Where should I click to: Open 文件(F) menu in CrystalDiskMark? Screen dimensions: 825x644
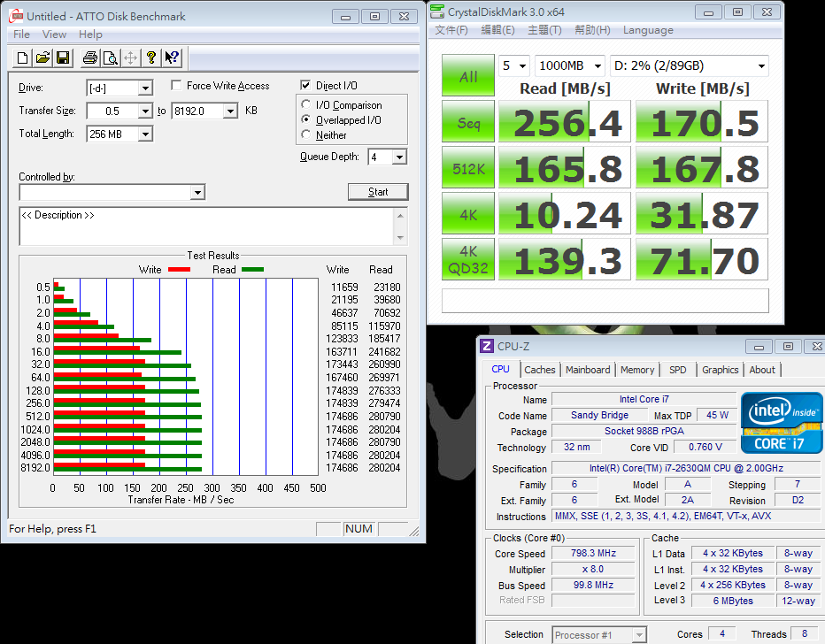point(451,30)
